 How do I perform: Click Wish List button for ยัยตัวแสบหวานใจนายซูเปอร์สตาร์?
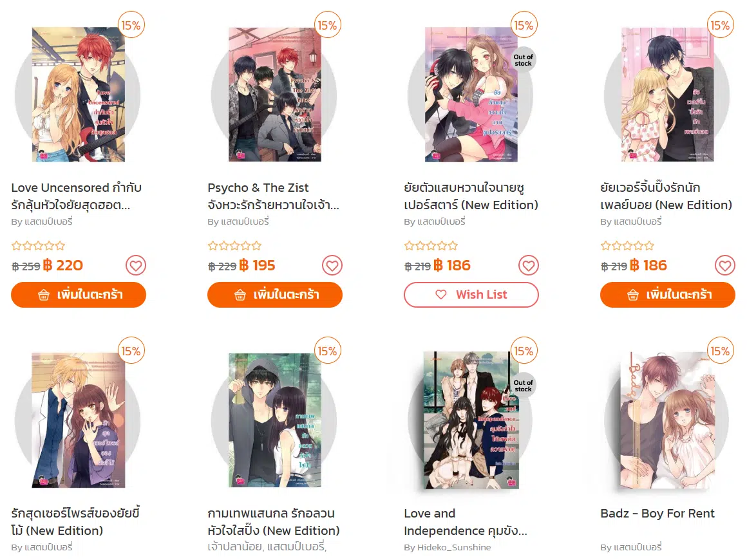tap(471, 295)
